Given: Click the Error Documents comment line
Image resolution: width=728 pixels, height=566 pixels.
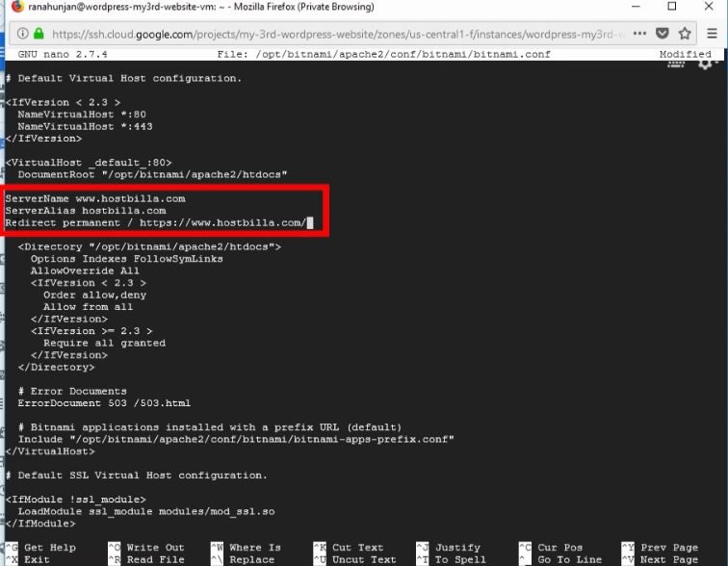Looking at the screenshot, I should pos(72,391).
